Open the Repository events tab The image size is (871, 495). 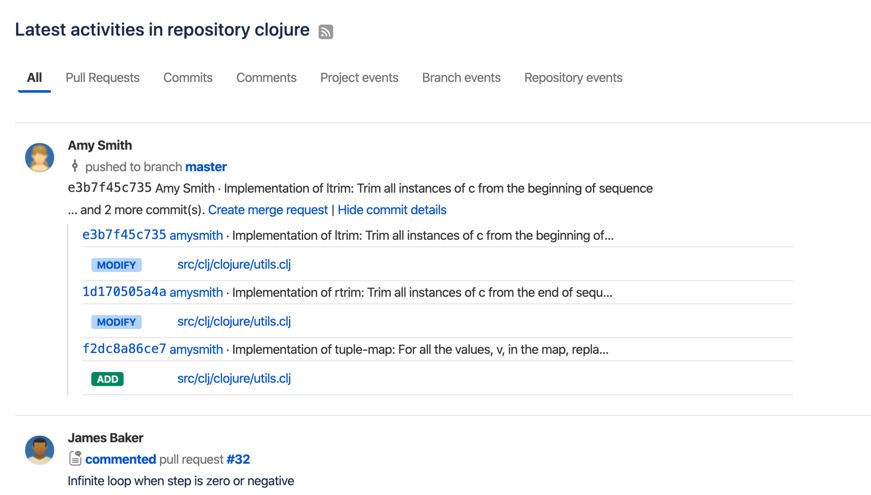click(573, 78)
